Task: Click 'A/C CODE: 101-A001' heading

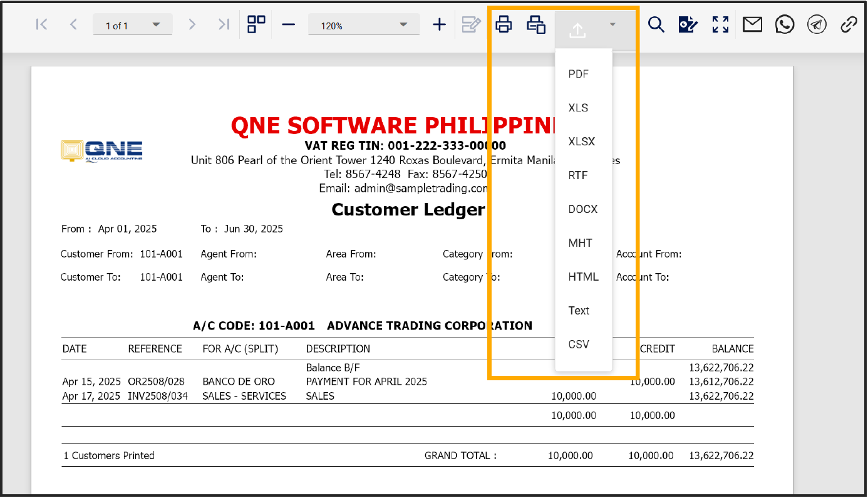Action: [255, 326]
